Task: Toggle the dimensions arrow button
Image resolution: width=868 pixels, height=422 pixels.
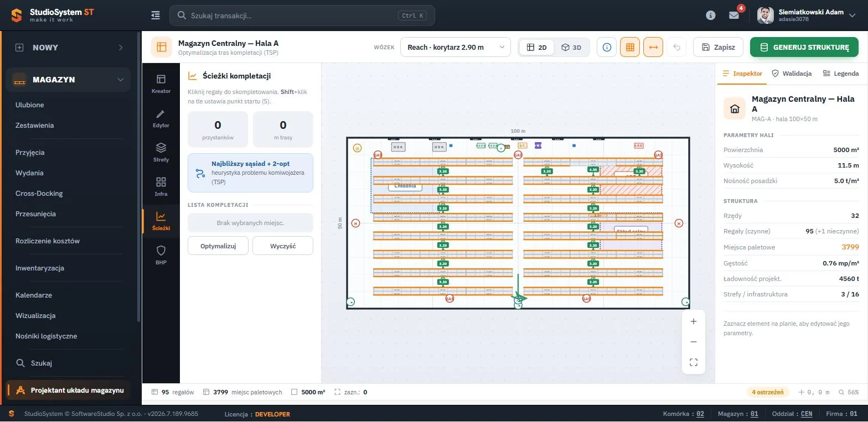Action: click(x=653, y=47)
